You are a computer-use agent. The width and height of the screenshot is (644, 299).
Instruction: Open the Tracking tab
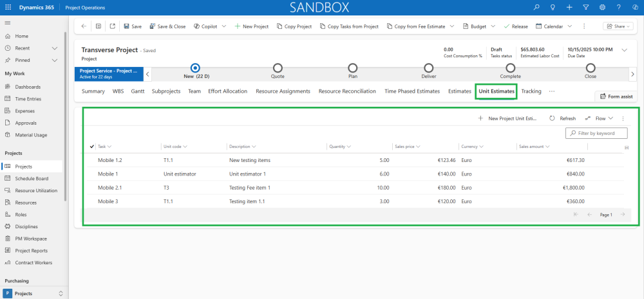(531, 91)
